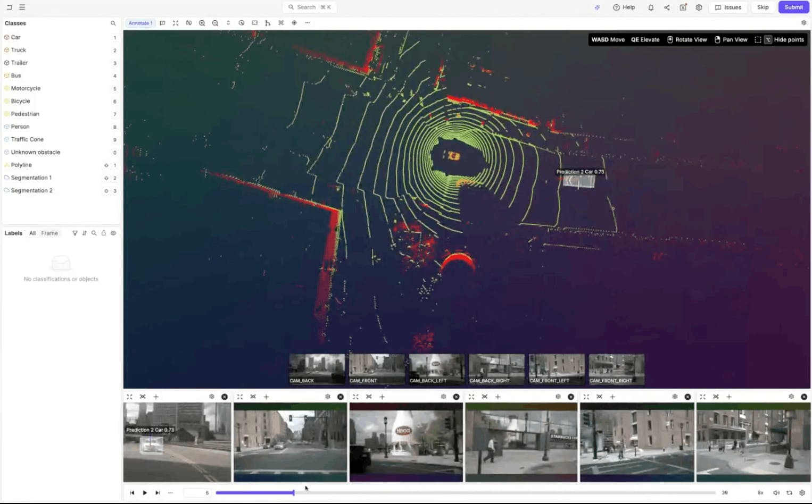Click the Submit button

(793, 7)
